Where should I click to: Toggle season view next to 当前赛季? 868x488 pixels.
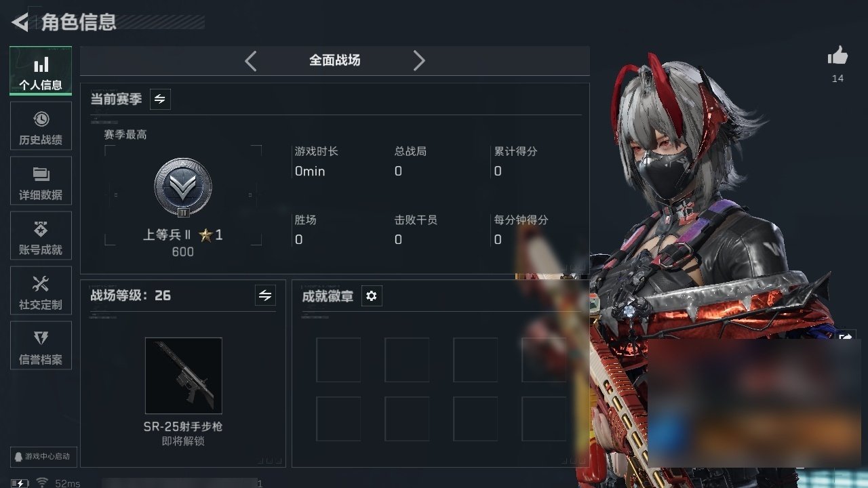pyautogui.click(x=160, y=99)
